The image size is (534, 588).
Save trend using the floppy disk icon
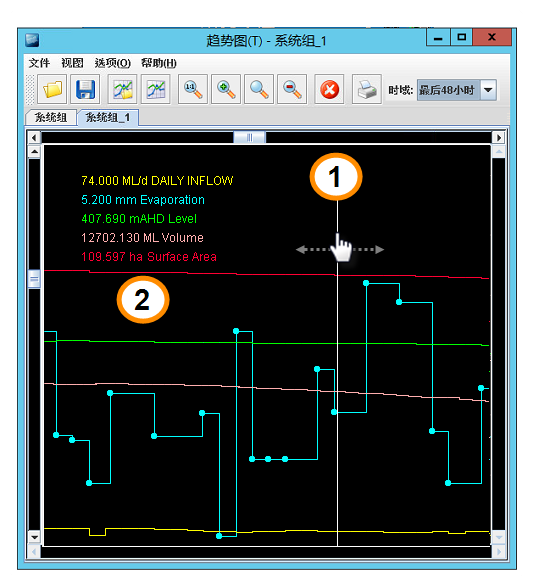click(x=85, y=89)
